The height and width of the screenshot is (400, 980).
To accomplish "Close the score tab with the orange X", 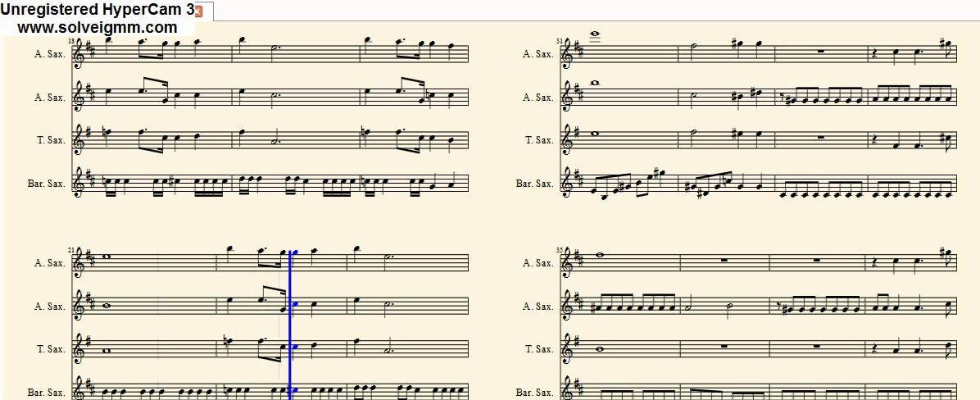I will (x=199, y=11).
